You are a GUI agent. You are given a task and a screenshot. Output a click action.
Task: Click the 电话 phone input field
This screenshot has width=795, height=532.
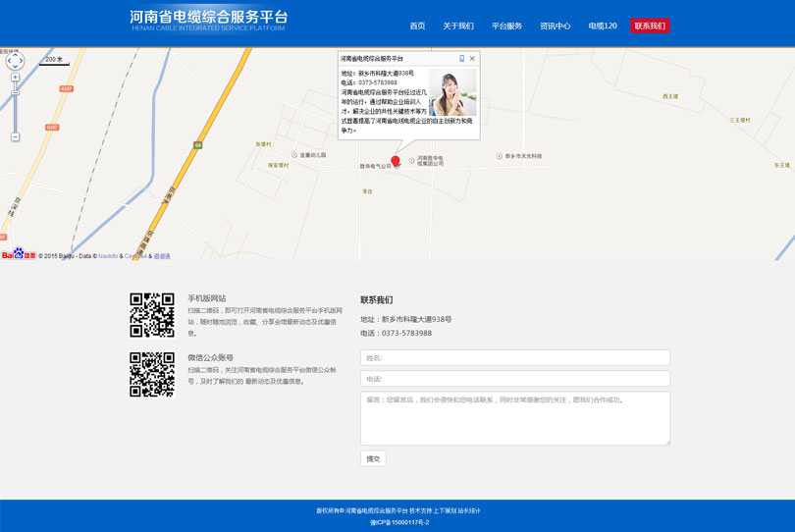tap(514, 379)
